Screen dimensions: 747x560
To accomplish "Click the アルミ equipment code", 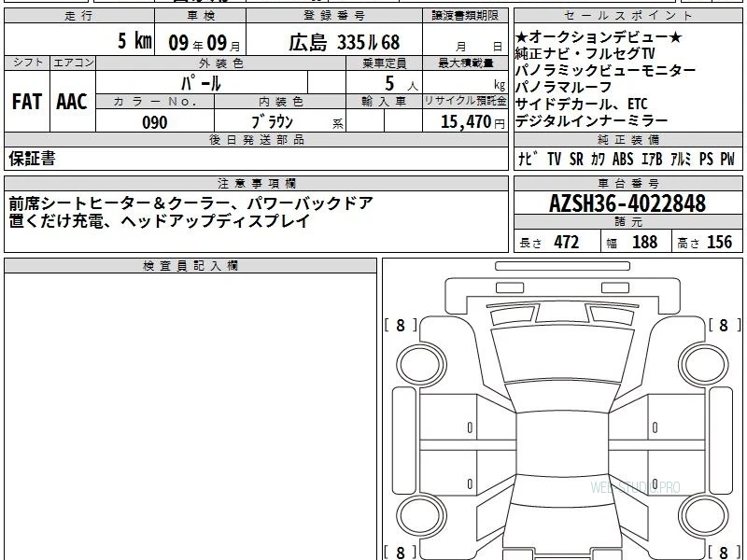I will [x=681, y=159].
